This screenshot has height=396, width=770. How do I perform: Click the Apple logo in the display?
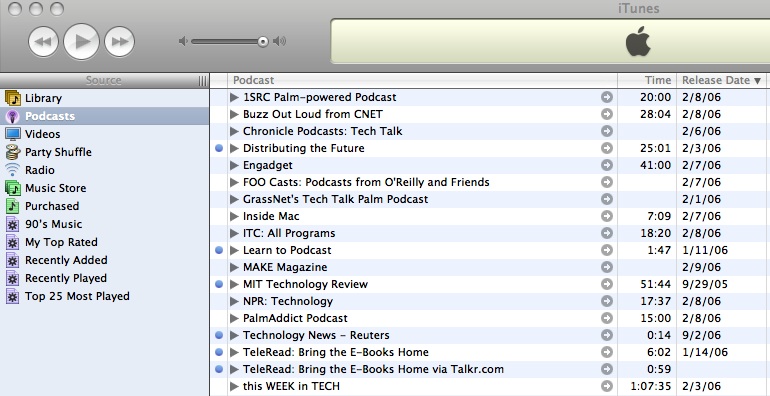pyautogui.click(x=638, y=42)
